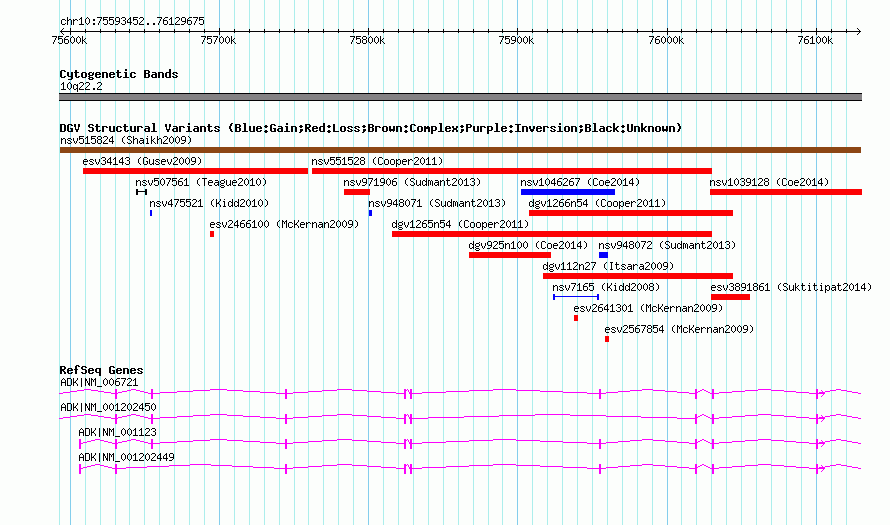The image size is (890, 525).
Task: Click the chr10:75593452..76129675 coordinate label
Action: pyautogui.click(x=132, y=22)
